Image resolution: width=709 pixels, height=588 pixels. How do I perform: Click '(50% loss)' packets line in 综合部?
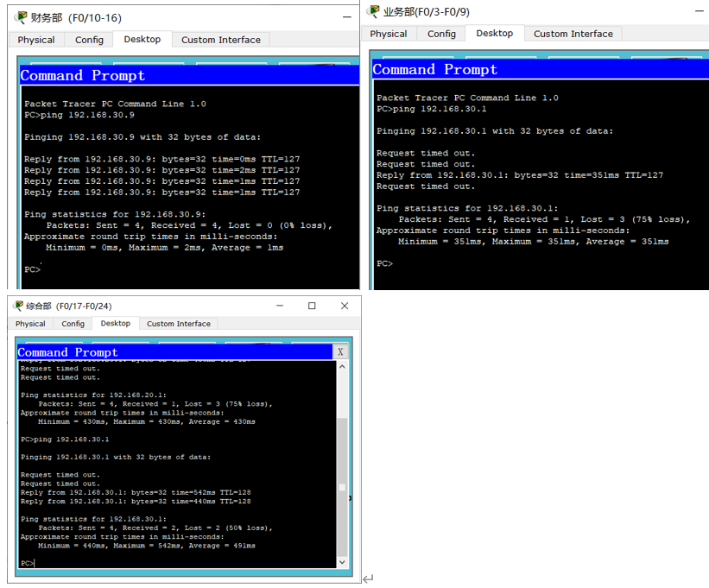pyautogui.click(x=155, y=528)
